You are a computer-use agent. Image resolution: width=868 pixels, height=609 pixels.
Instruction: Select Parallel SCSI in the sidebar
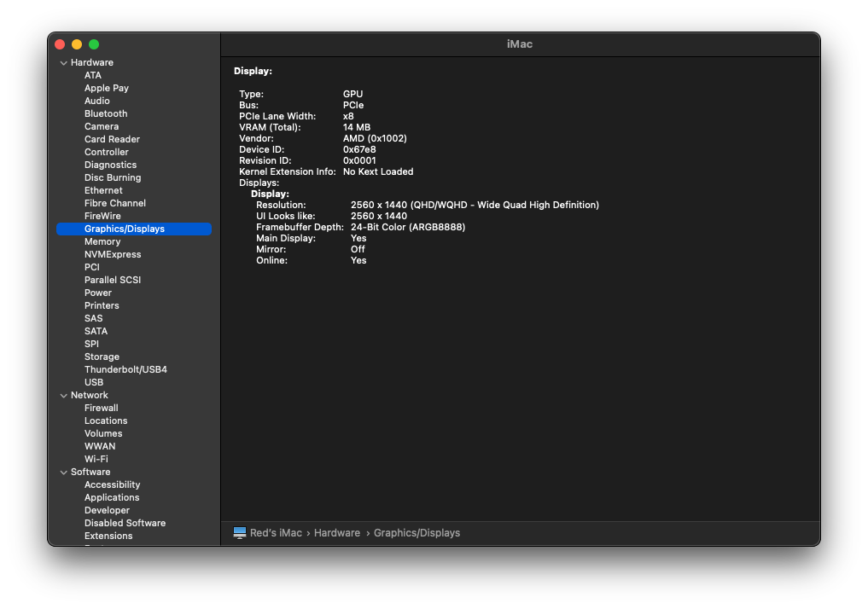tap(113, 280)
